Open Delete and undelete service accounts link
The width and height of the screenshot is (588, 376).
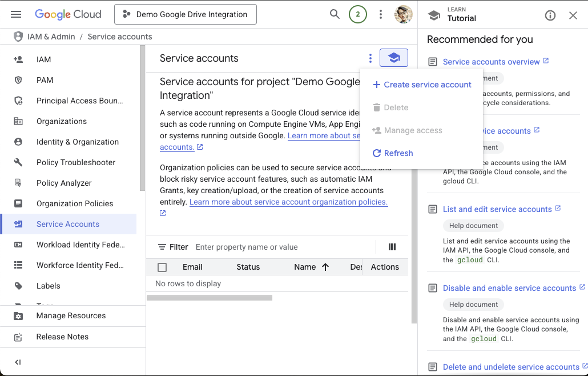(511, 367)
